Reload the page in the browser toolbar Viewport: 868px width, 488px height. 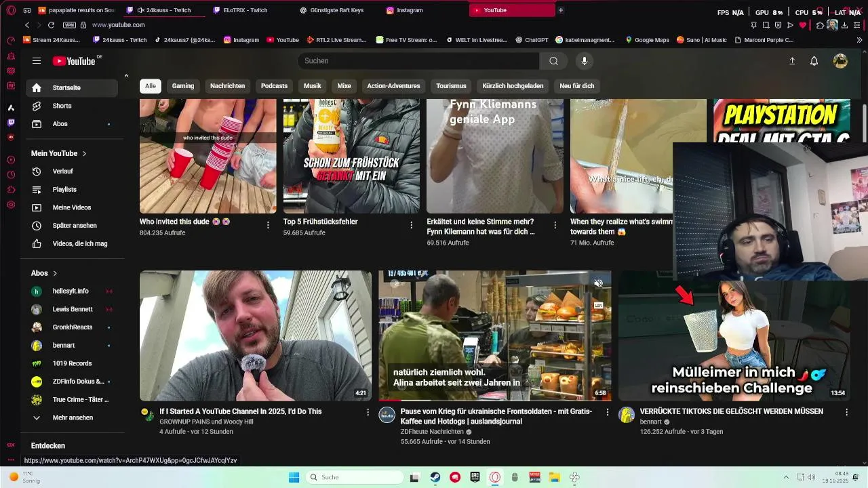(51, 25)
